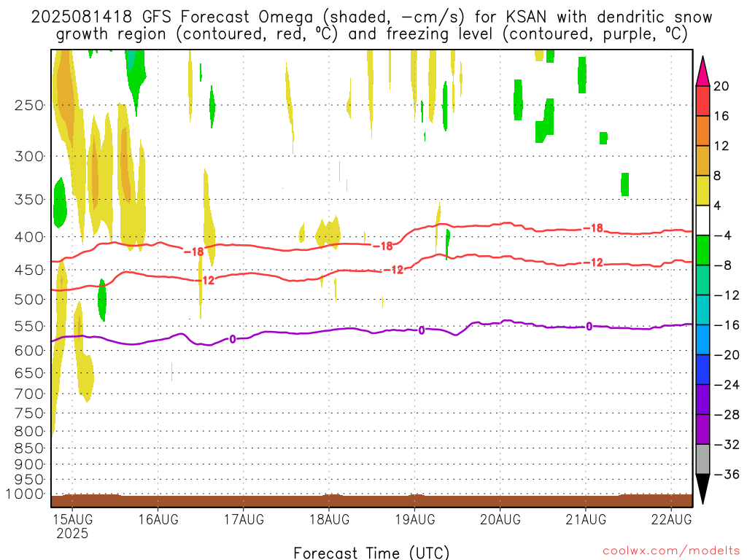This screenshot has width=747, height=560.
Task: Select the violet colorbar segment between -28 and -32
Action: [703, 429]
